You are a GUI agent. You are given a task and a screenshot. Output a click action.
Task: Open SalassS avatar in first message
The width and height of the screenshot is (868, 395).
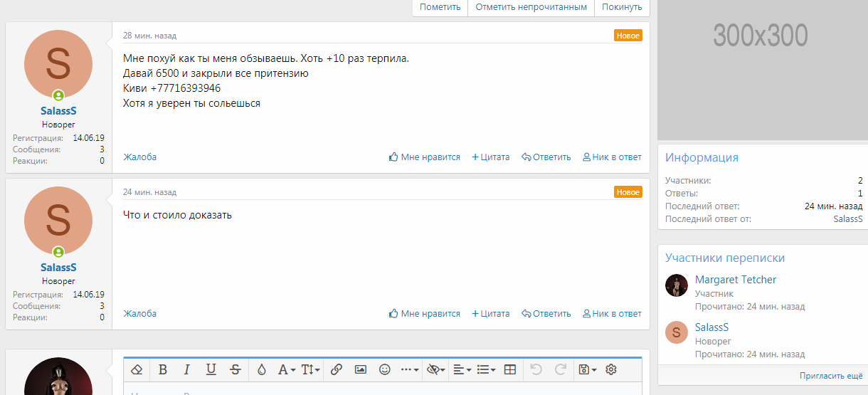(x=58, y=64)
